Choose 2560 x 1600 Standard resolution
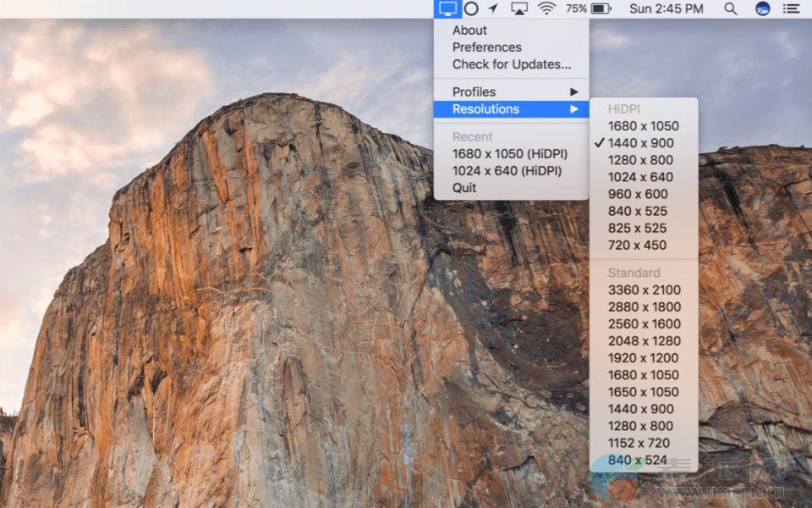Screen dimensions: 812x508 click(644, 323)
